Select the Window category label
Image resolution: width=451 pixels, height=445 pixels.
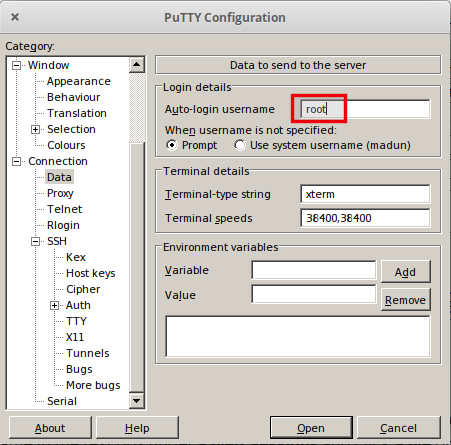[48, 65]
